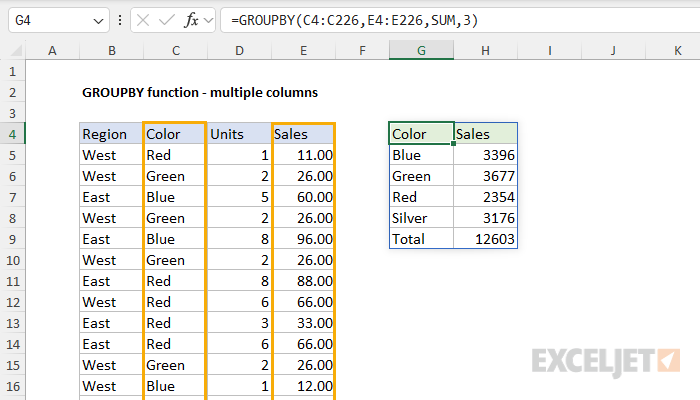Click the 'Red' cell in column G
Image resolution: width=700 pixels, height=400 pixels.
tap(421, 197)
